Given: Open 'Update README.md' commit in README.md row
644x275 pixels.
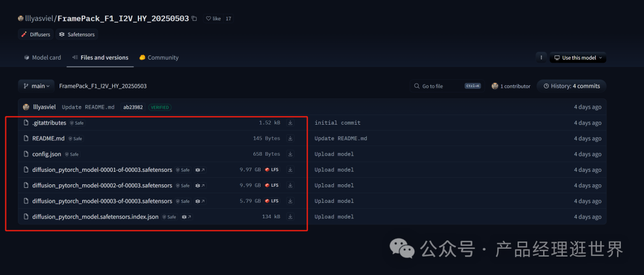Looking at the screenshot, I should pyautogui.click(x=341, y=138).
